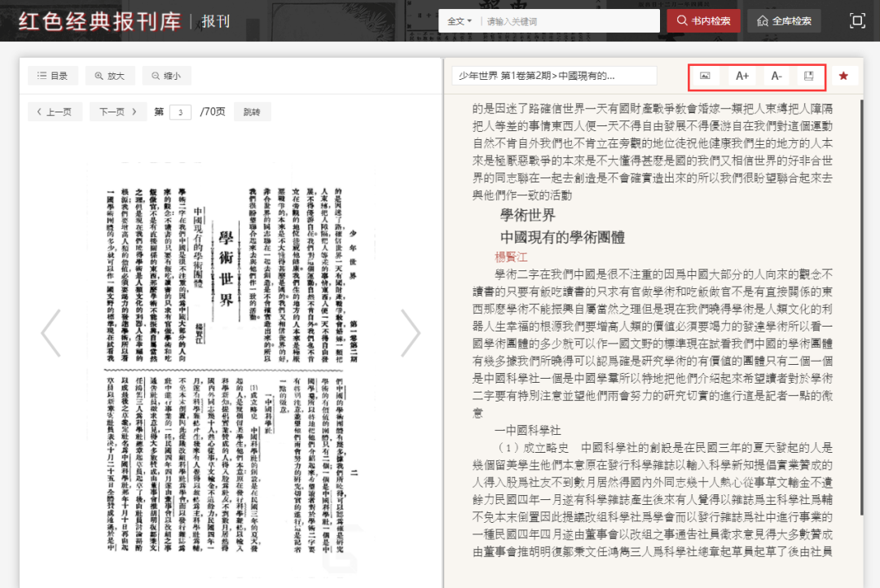The height and width of the screenshot is (588, 880).
Task: Open the 目录 table of contents
Action: pyautogui.click(x=53, y=76)
